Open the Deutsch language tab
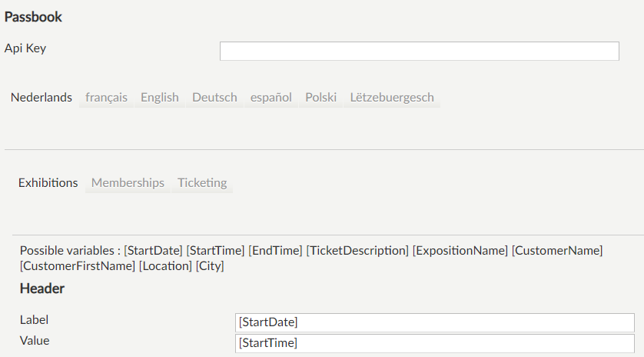The height and width of the screenshot is (357, 644). click(x=214, y=98)
